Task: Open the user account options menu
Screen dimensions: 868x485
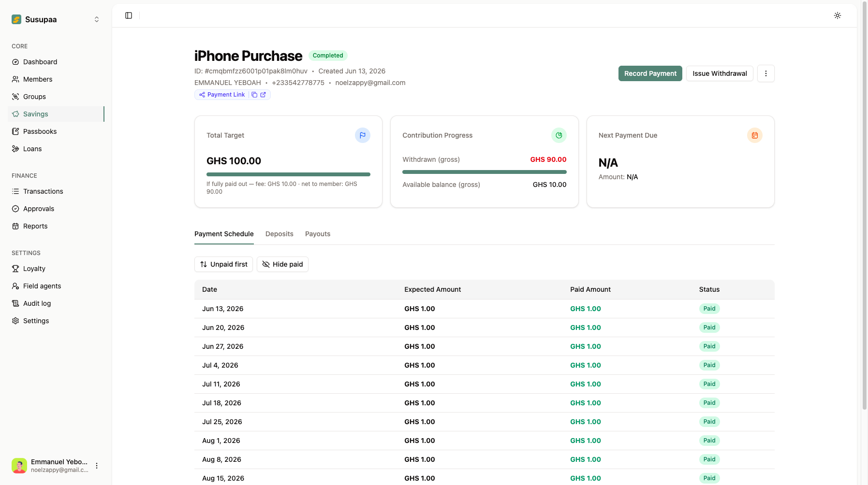Action: (97, 466)
